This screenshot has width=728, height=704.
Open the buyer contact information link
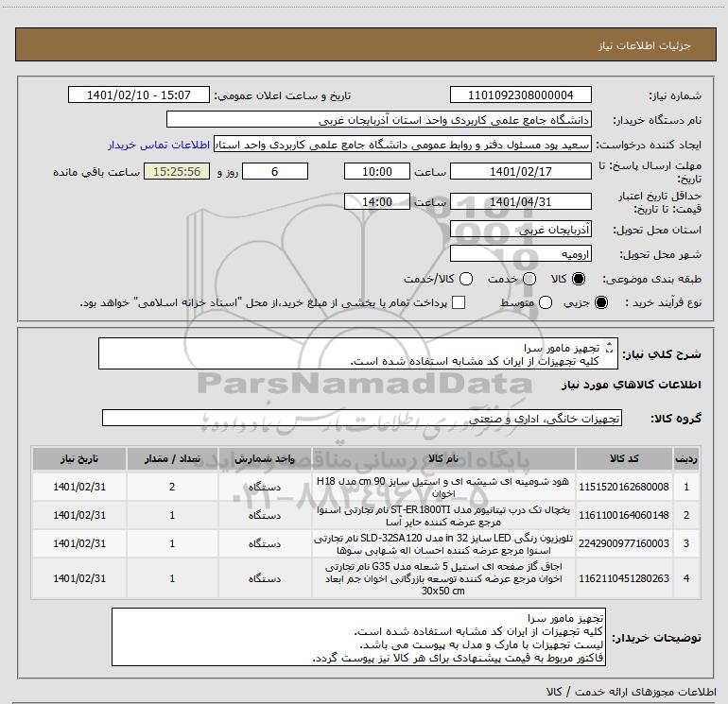click(x=159, y=145)
